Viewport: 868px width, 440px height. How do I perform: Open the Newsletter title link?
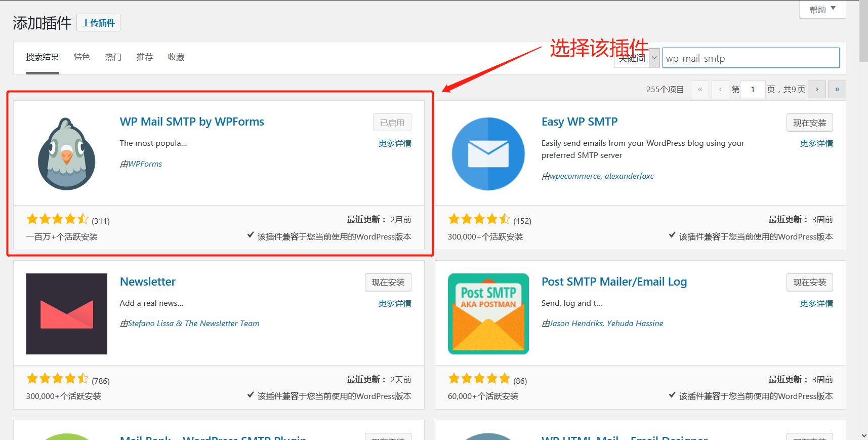148,282
